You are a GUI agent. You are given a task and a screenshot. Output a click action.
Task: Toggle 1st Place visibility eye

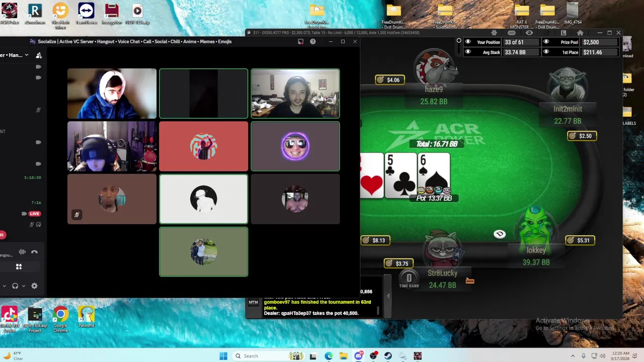point(546,52)
